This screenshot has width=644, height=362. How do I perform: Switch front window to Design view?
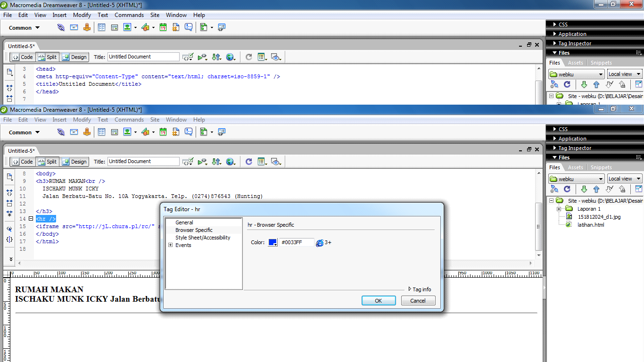(74, 162)
